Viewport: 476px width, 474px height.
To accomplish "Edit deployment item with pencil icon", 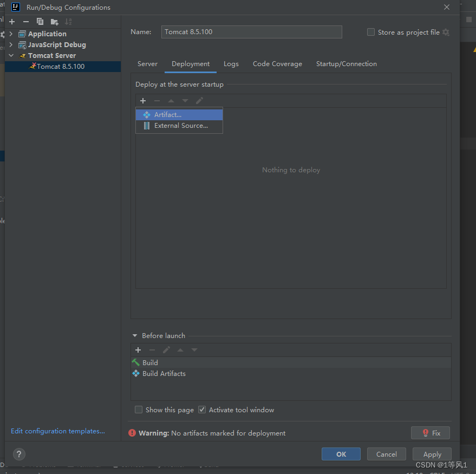I will (x=199, y=101).
